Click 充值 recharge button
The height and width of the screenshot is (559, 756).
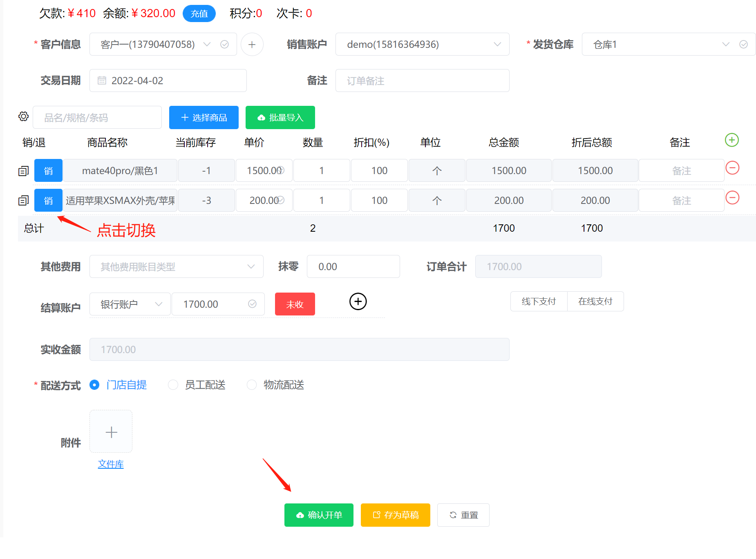point(199,13)
